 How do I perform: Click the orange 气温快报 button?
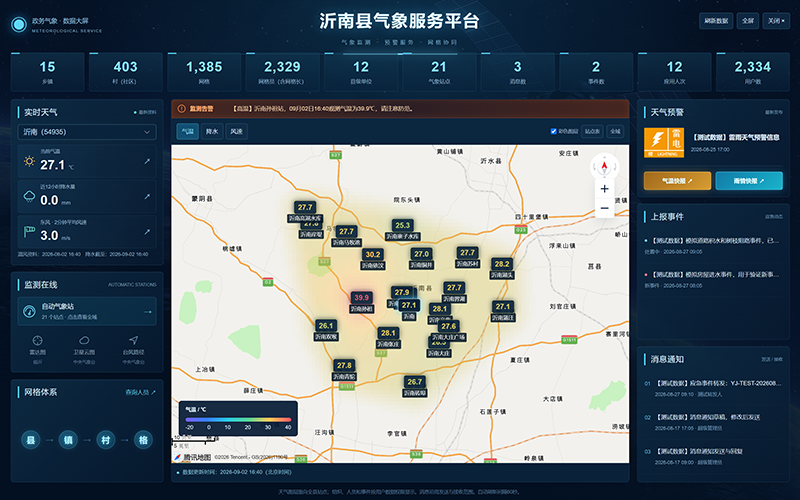point(678,181)
